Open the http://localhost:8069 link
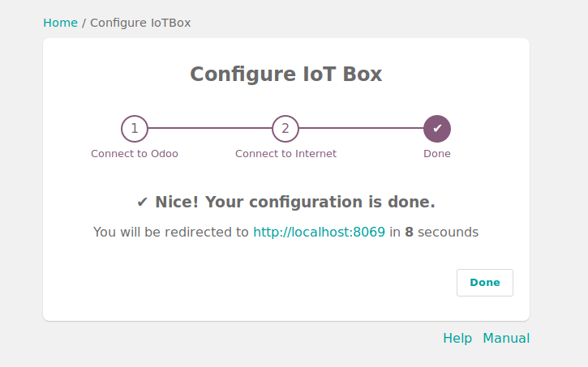 pyautogui.click(x=319, y=233)
